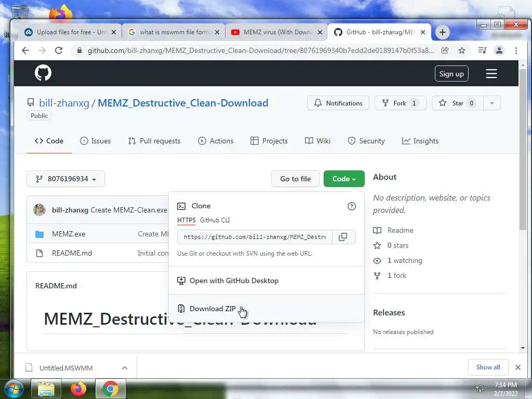Open the Wiki tab
Viewport: 532px width, 399px height.
coord(317,141)
